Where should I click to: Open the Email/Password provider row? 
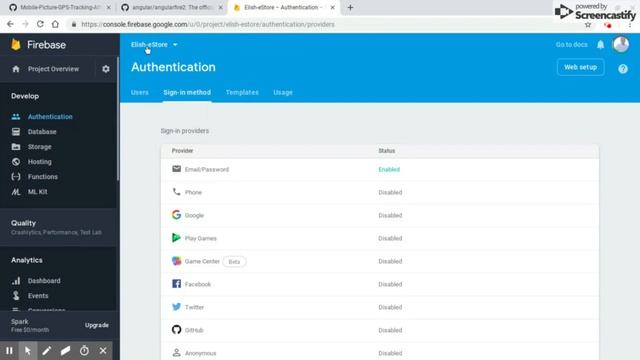(x=380, y=169)
